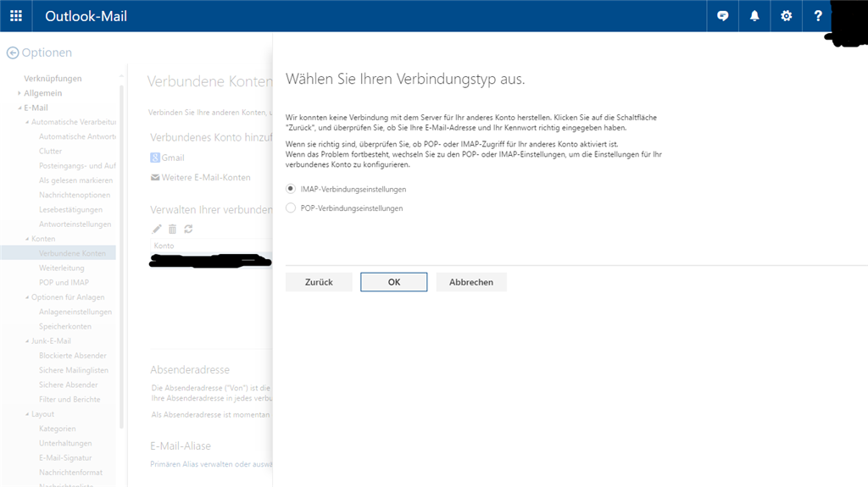Screen dimensions: 868x487
Task: Open Automatische Antworten option
Action: (77, 136)
